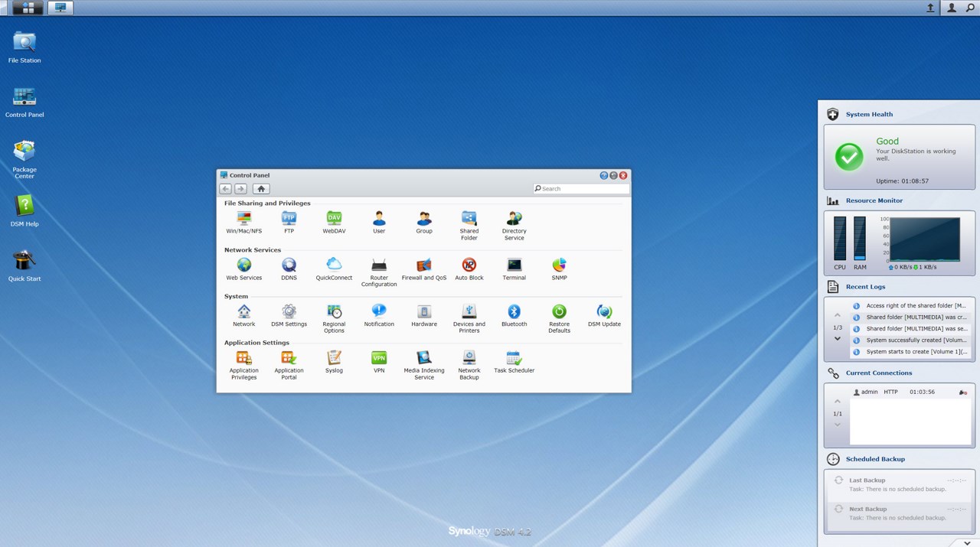Screen dimensions: 980x547
Task: Open VPN settings
Action: pos(379,362)
